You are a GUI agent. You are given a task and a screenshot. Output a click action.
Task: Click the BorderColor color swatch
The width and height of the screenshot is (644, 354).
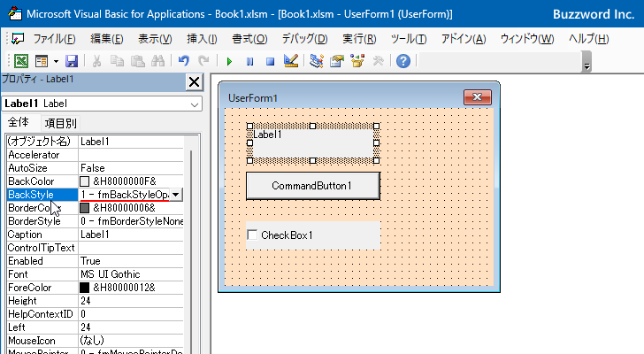click(x=84, y=208)
